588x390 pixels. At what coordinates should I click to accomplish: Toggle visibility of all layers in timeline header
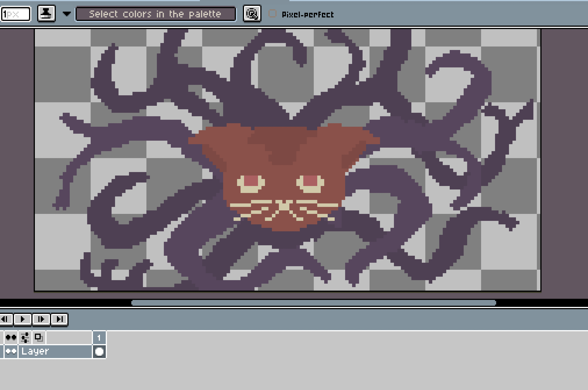point(11,337)
